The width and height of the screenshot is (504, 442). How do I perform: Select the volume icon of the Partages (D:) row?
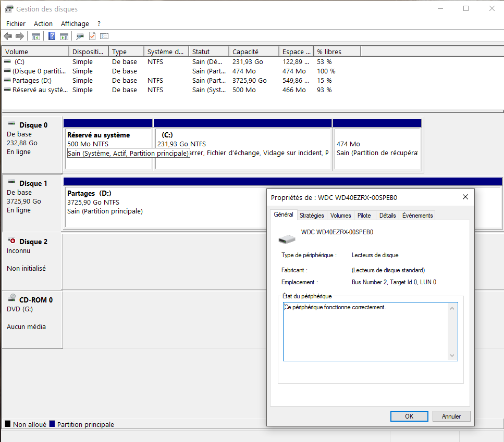(x=7, y=80)
